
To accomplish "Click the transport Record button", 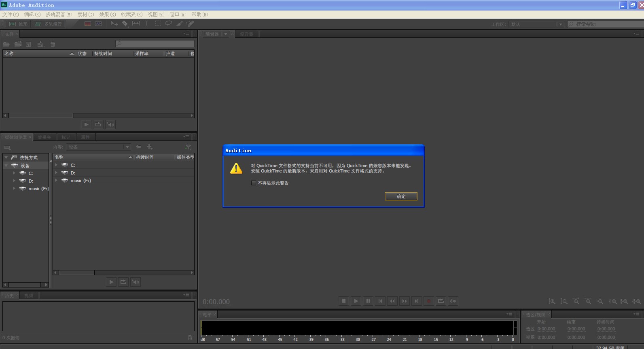I will (429, 301).
